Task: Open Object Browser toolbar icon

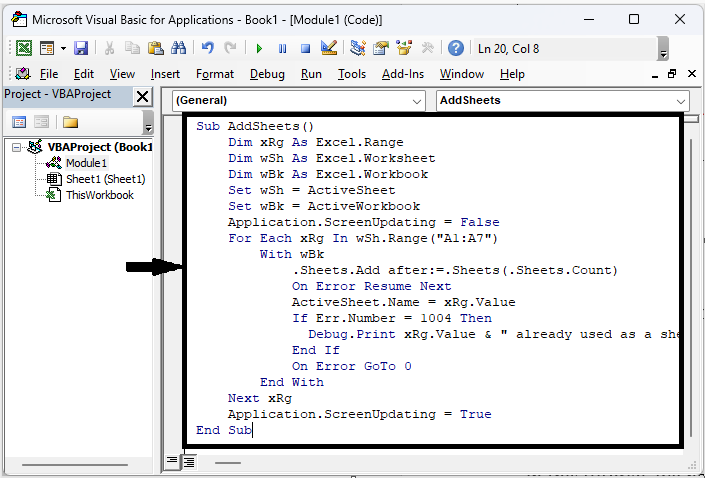Action: (x=404, y=48)
